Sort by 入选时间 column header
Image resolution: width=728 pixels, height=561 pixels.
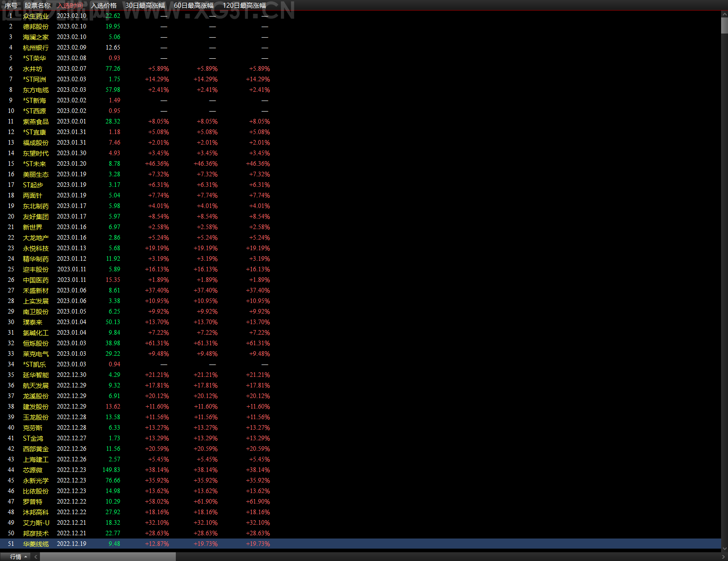(x=70, y=6)
